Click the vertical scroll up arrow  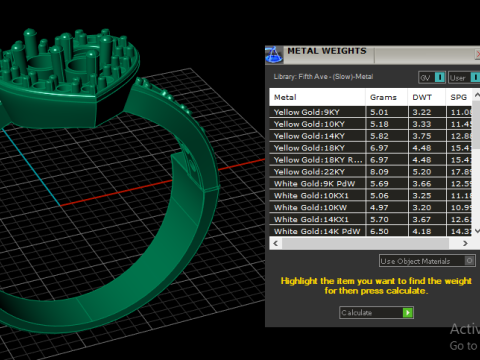click(x=477, y=95)
